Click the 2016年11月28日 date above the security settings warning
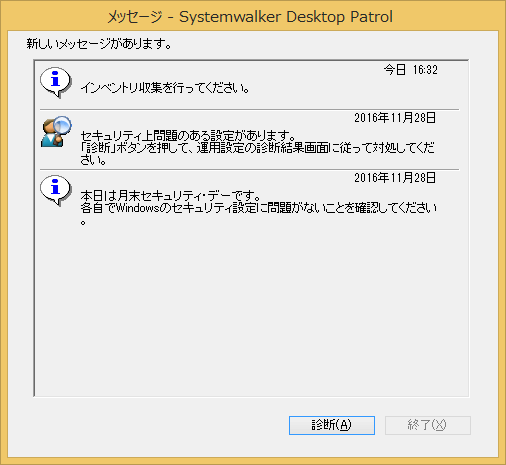This screenshot has height=465, width=506. [x=395, y=118]
